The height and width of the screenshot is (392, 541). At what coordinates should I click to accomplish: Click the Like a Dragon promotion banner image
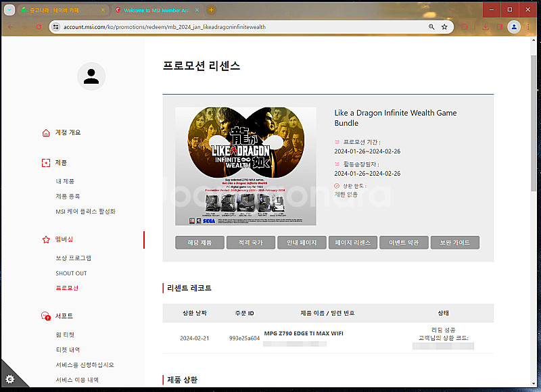pos(245,166)
